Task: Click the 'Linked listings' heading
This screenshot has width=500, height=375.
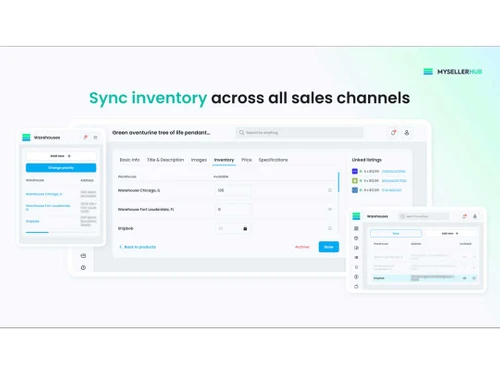Action: click(367, 160)
